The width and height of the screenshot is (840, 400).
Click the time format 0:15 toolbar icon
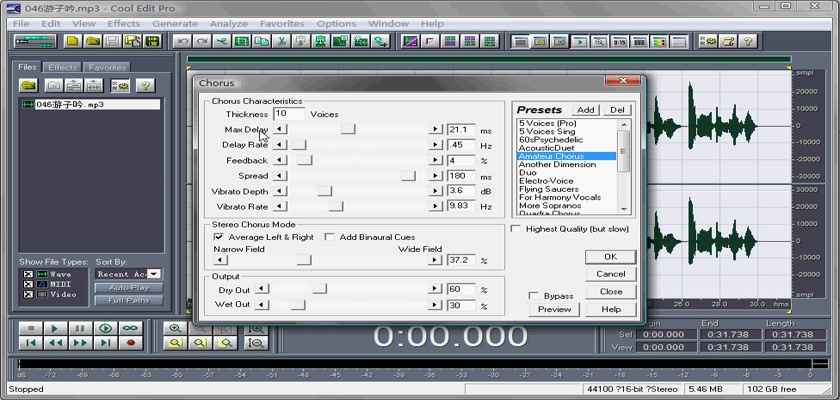click(x=619, y=41)
